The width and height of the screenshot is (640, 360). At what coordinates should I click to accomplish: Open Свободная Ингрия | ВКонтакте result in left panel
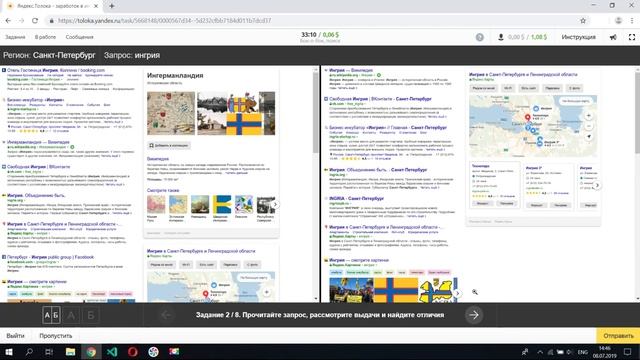coord(38,167)
